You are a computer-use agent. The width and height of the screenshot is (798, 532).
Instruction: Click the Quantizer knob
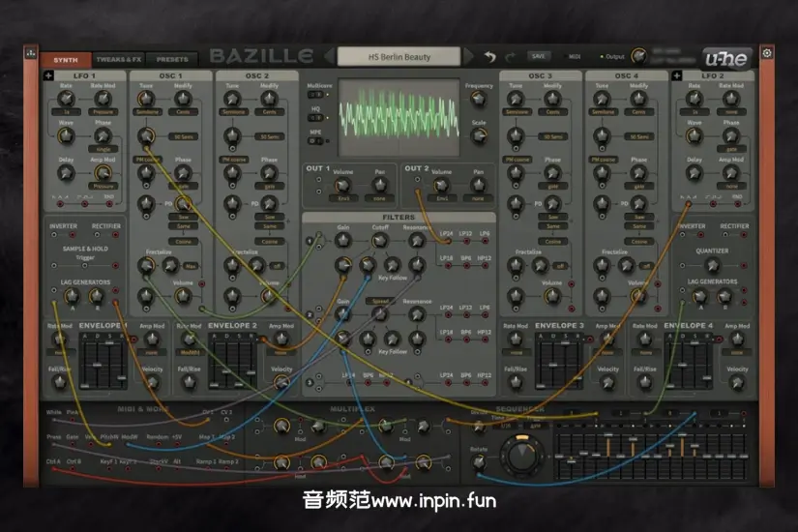pyautogui.click(x=713, y=265)
